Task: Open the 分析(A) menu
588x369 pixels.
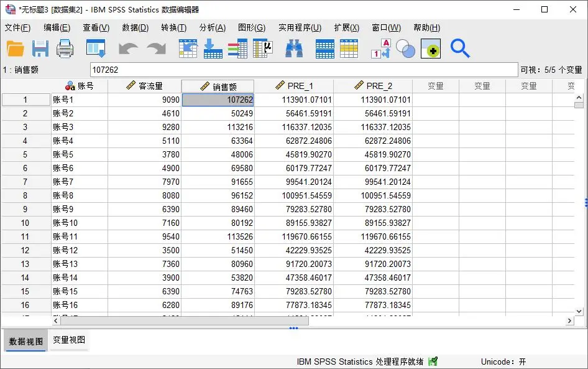Action: click(x=212, y=28)
